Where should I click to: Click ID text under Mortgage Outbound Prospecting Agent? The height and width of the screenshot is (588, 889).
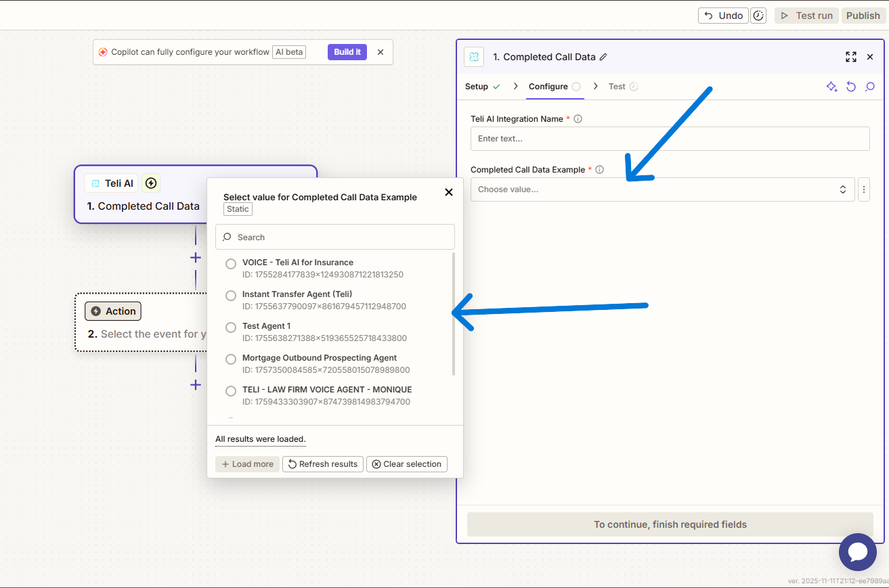[326, 370]
